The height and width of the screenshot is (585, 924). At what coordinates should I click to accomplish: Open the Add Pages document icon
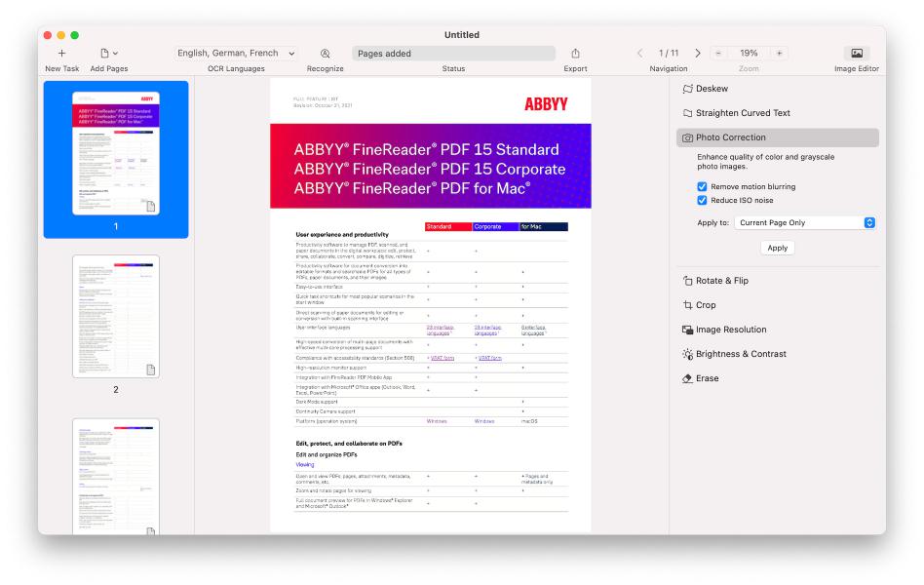coord(104,53)
